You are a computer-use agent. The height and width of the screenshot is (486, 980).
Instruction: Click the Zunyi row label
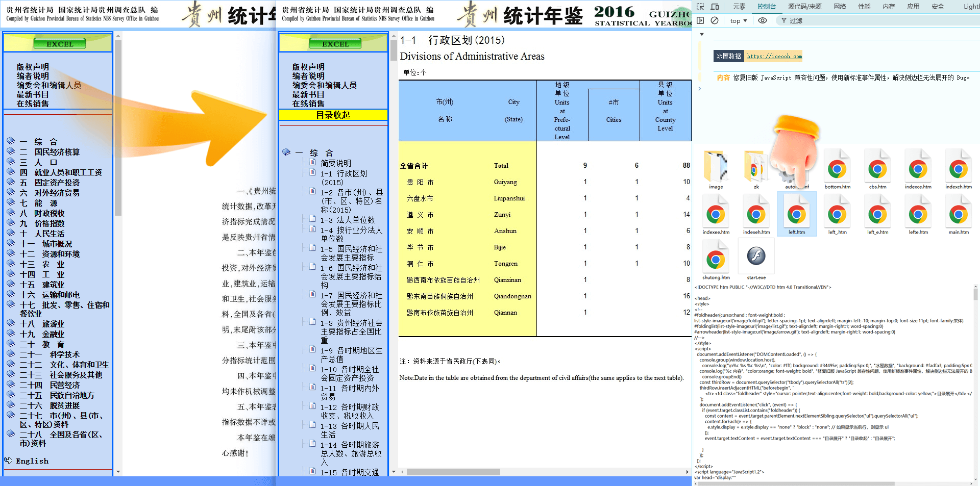pos(502,215)
